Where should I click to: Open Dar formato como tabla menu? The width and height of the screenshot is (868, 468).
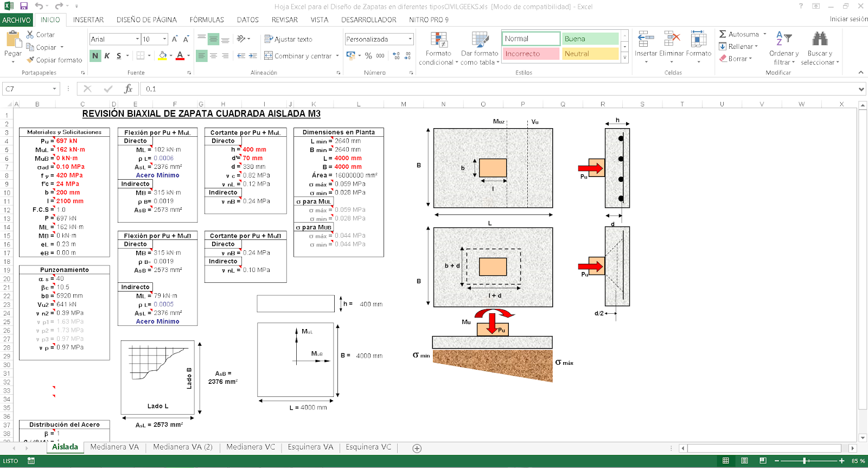480,48
